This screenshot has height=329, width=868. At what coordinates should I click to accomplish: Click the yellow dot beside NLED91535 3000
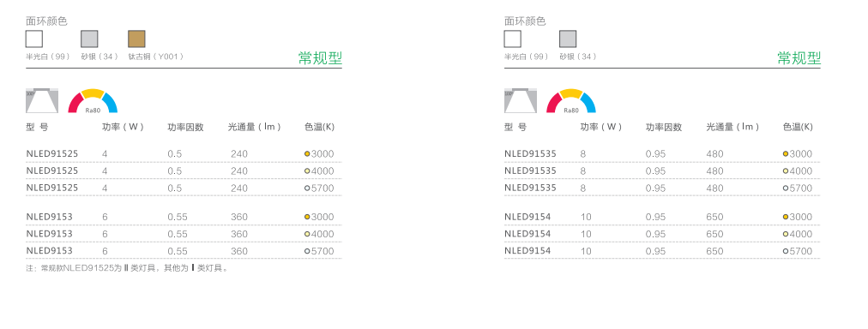coord(786,153)
